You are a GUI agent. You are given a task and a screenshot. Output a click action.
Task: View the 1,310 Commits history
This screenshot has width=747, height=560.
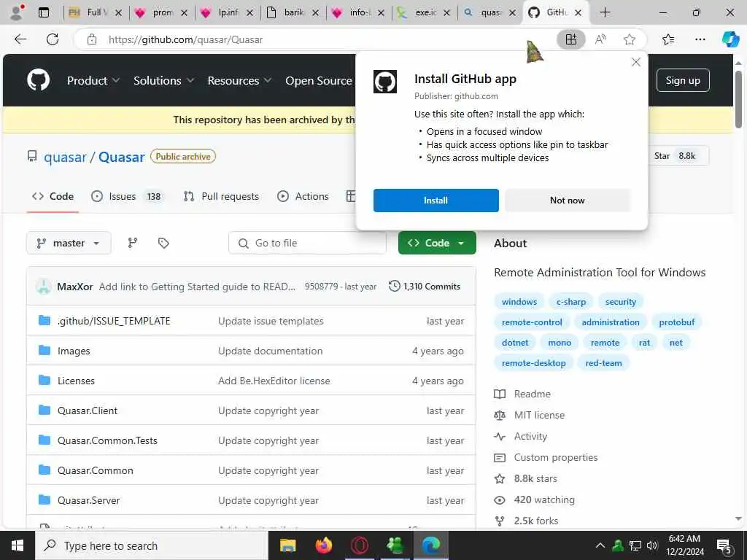tap(425, 286)
